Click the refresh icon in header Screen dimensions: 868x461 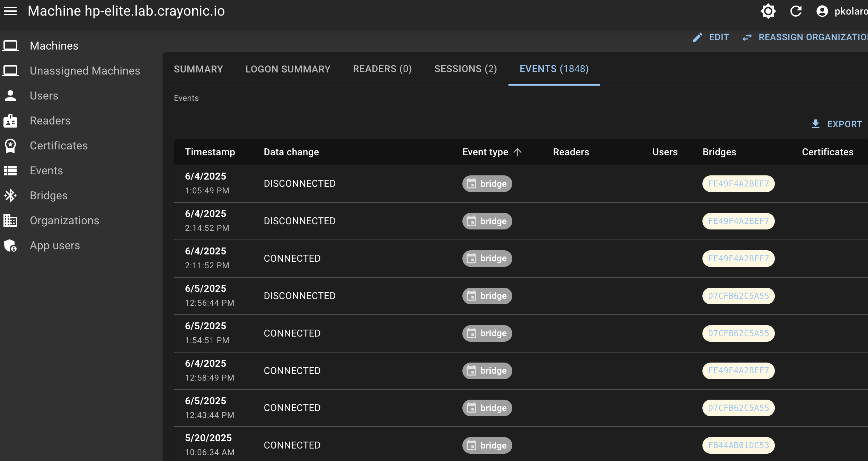tap(796, 11)
